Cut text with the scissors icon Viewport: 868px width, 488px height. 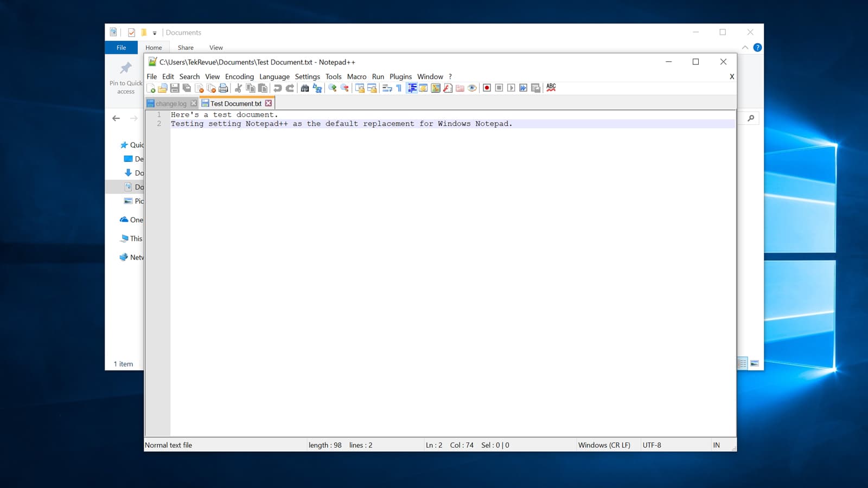pyautogui.click(x=238, y=88)
